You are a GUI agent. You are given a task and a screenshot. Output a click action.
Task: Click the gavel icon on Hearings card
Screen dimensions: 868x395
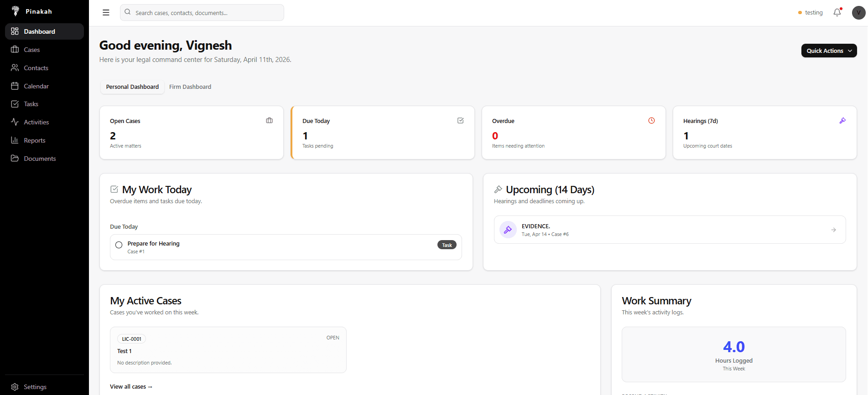pyautogui.click(x=842, y=121)
